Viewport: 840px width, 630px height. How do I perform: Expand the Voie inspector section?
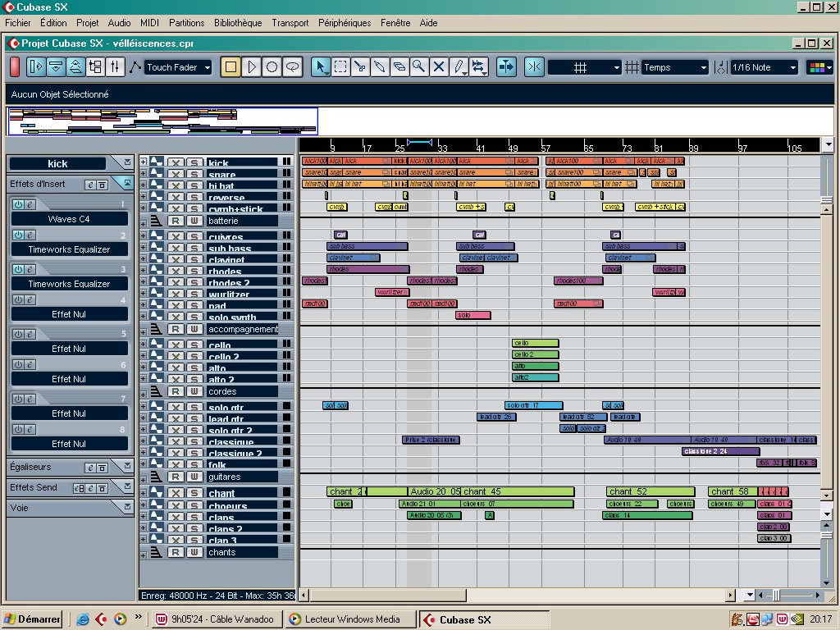pos(127,507)
